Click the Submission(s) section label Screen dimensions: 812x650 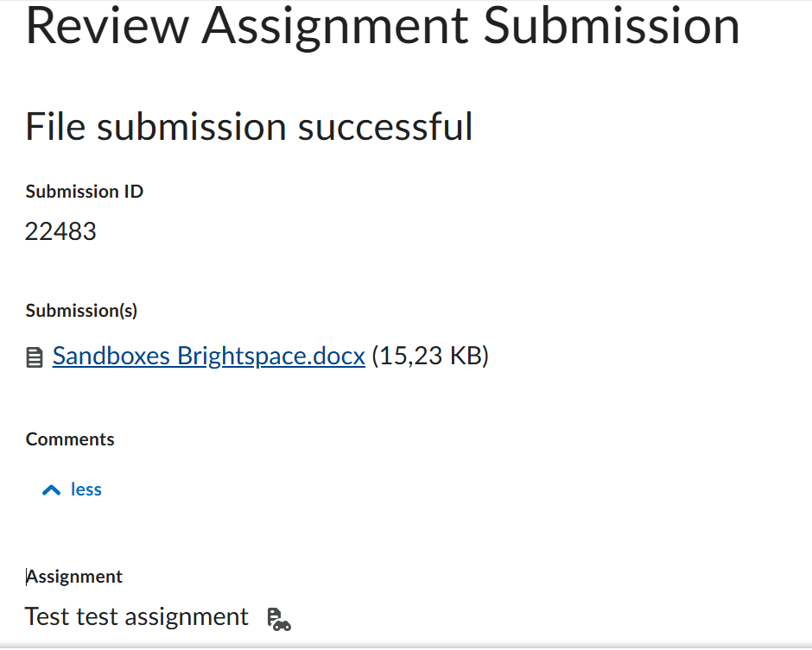pos(81,311)
